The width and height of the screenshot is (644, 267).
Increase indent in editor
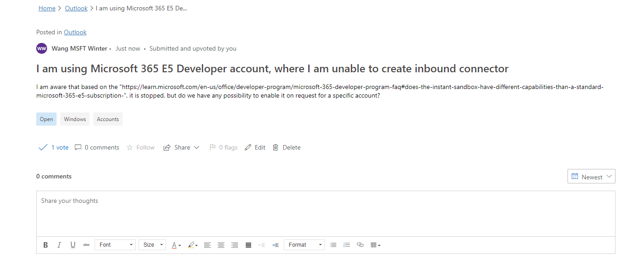[275, 245]
